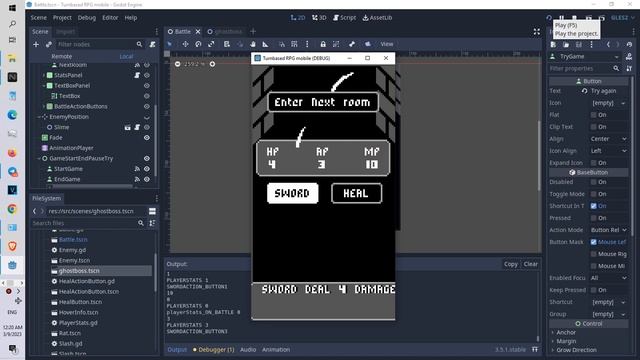Click the Copy button in Output panel

tap(511, 264)
